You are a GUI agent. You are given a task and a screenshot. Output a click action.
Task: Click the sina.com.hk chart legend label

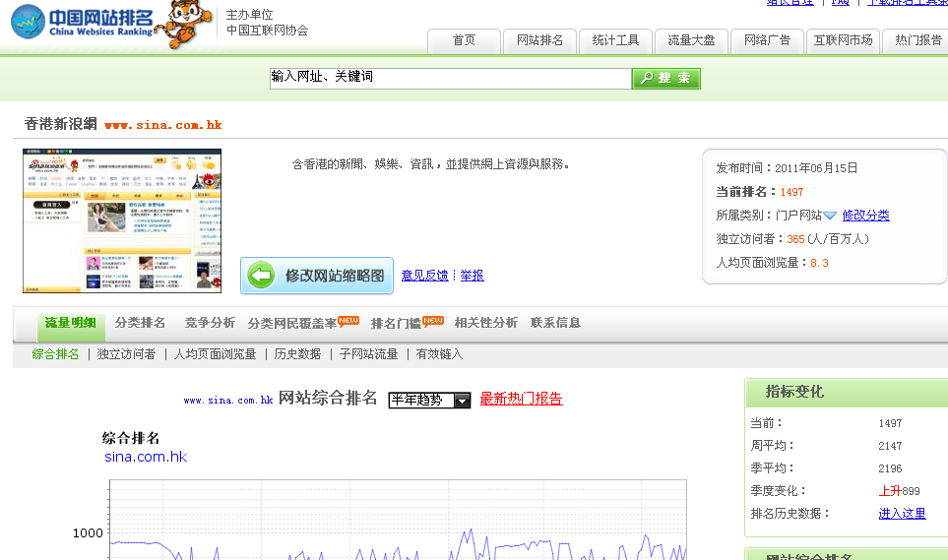point(146,457)
